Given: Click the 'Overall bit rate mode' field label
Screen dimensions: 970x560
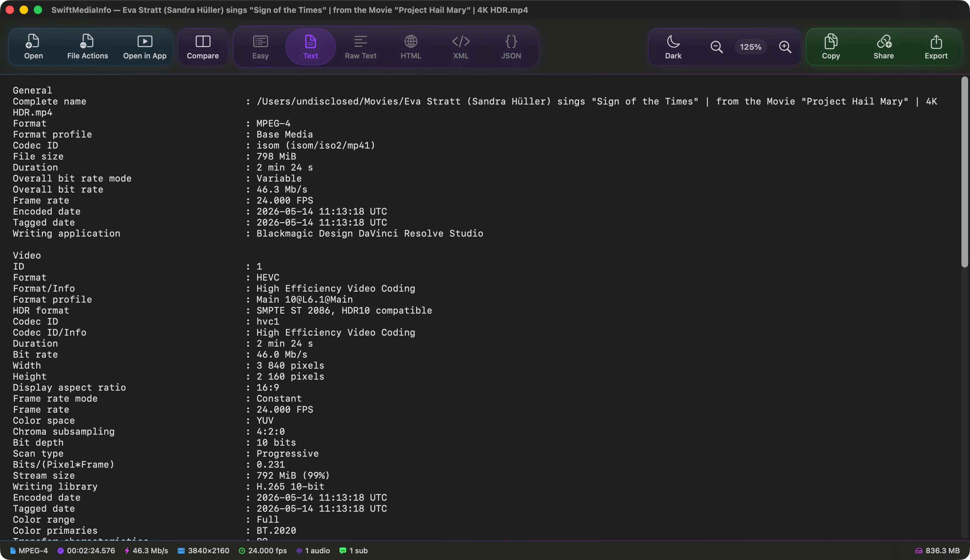Looking at the screenshot, I should click(x=72, y=179).
